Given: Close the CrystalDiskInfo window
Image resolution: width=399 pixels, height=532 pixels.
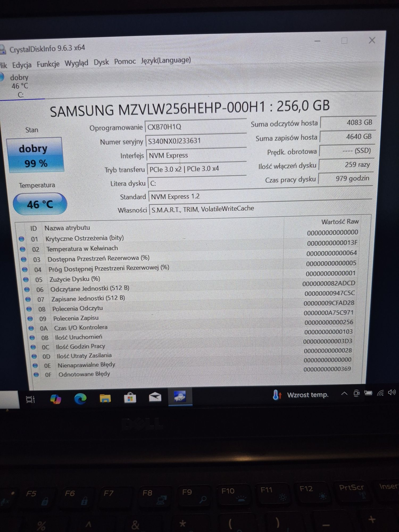Looking at the screenshot, I should point(372,40).
